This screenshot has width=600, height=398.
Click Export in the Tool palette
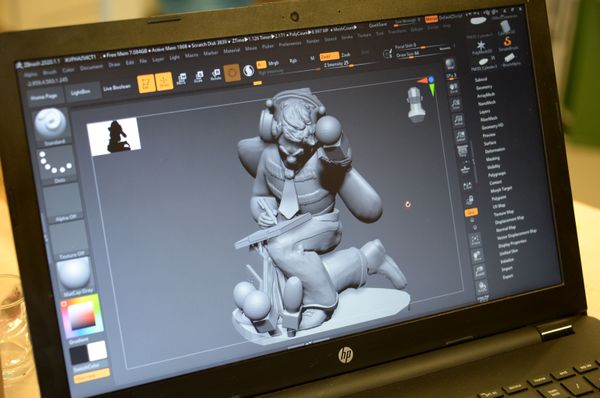coord(508,276)
